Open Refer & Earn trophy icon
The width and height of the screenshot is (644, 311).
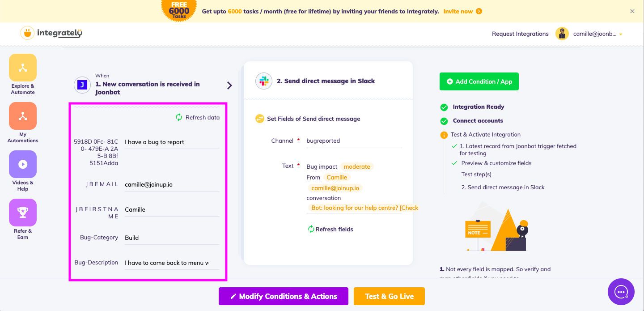tap(22, 213)
